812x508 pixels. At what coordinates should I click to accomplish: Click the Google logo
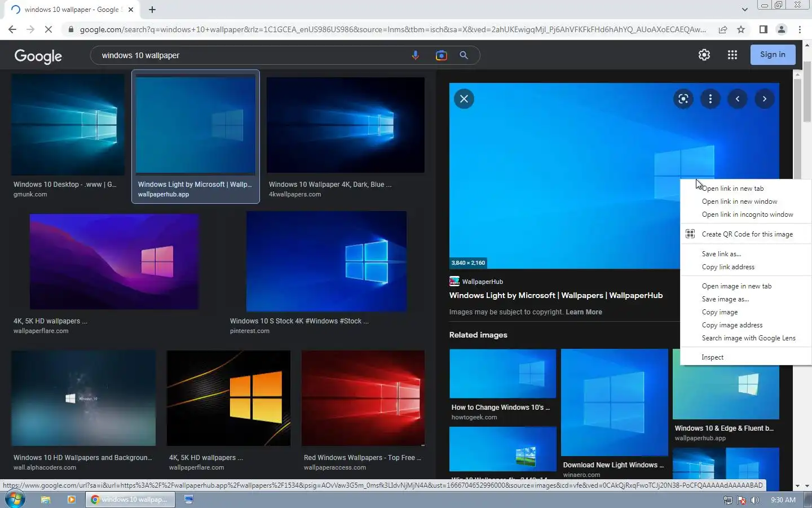(x=38, y=56)
